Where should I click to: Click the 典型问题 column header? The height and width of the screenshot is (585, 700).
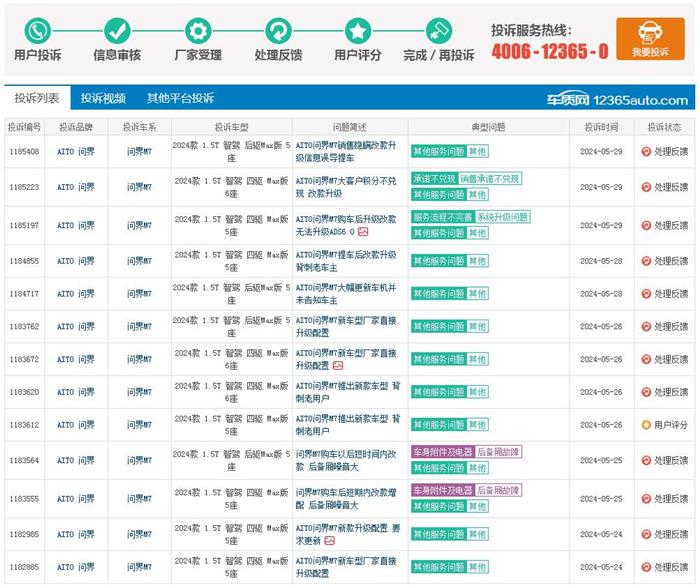[x=488, y=127]
